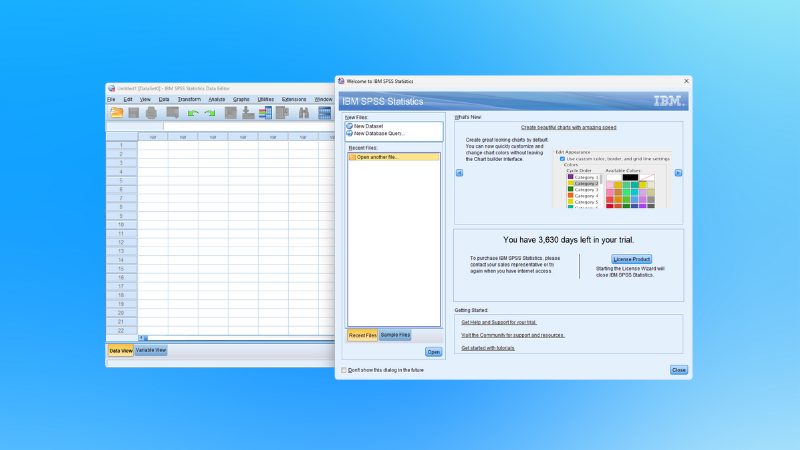This screenshot has height=450, width=800.
Task: Click first var column header
Action: coord(153,137)
